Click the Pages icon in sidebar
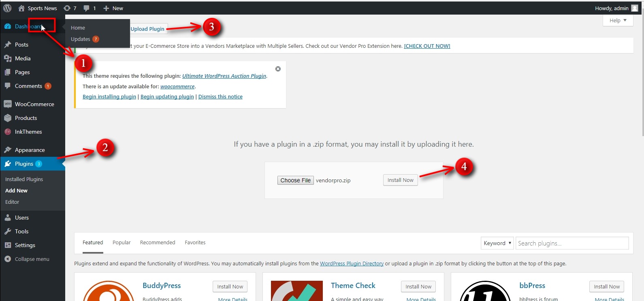Screen dimensions: 644x301 tap(7, 72)
